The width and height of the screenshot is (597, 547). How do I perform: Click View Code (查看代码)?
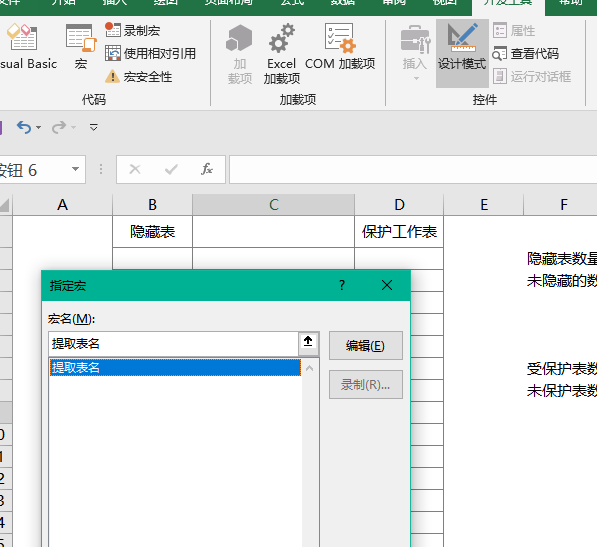(525, 54)
